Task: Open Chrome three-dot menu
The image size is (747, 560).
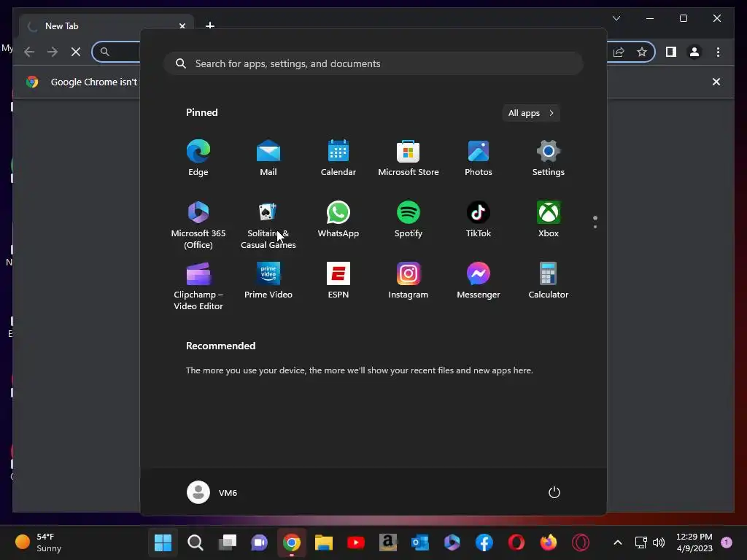Action: coord(718,52)
